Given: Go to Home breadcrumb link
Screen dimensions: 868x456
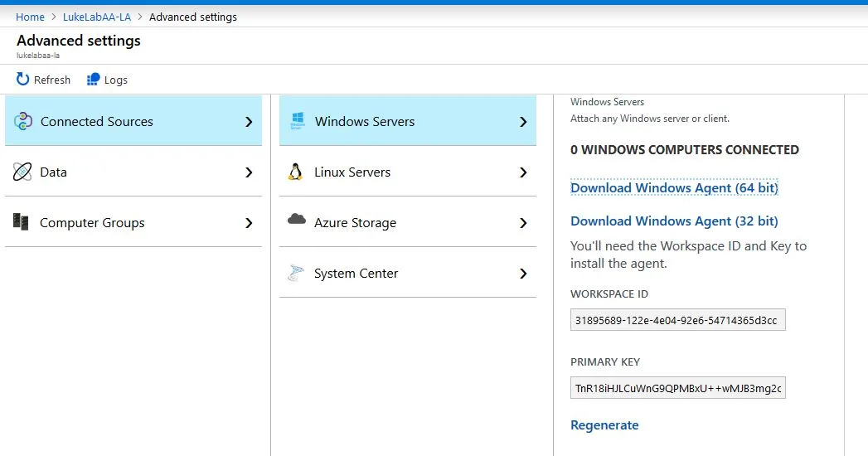Looking at the screenshot, I should tap(30, 17).
